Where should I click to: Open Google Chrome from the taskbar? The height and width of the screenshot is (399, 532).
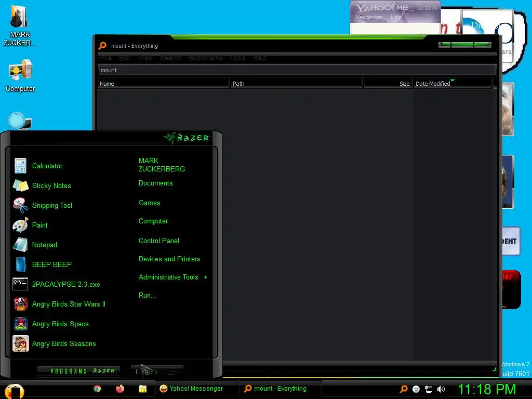click(97, 389)
